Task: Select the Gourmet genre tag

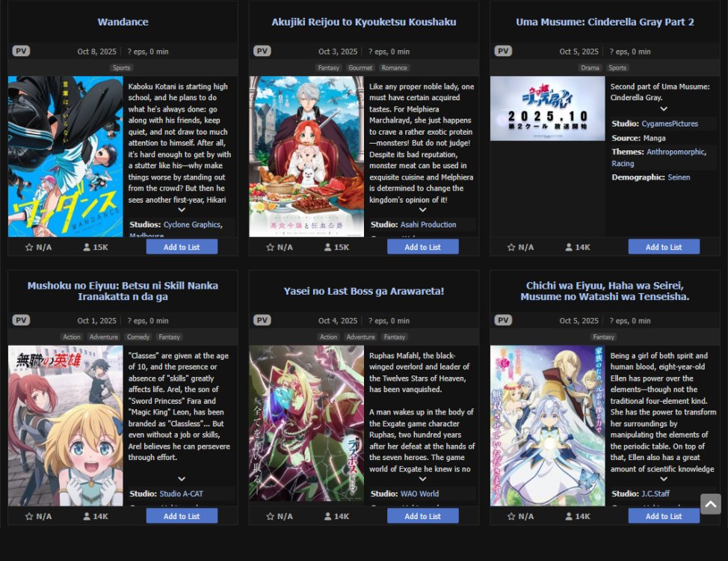Action: [360, 68]
